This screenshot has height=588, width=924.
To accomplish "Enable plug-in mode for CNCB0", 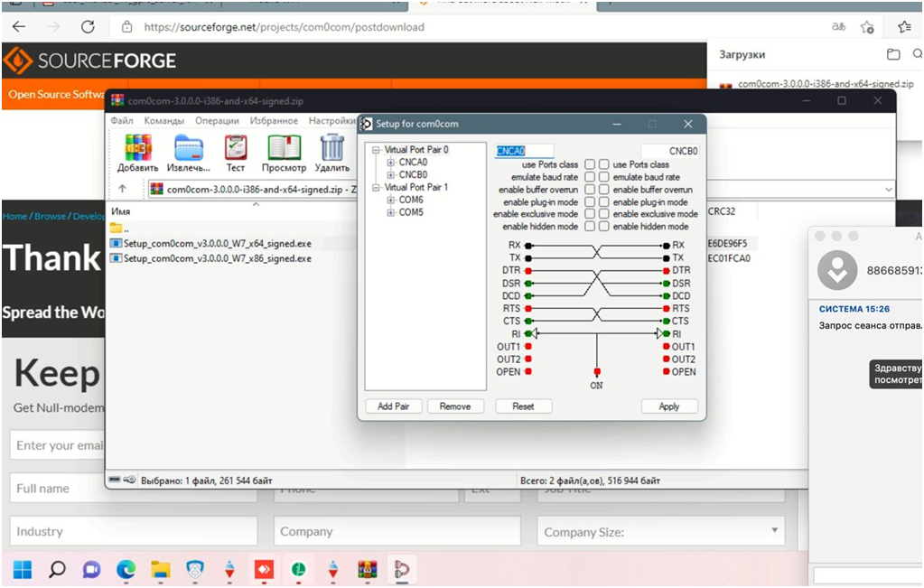I will click(604, 201).
